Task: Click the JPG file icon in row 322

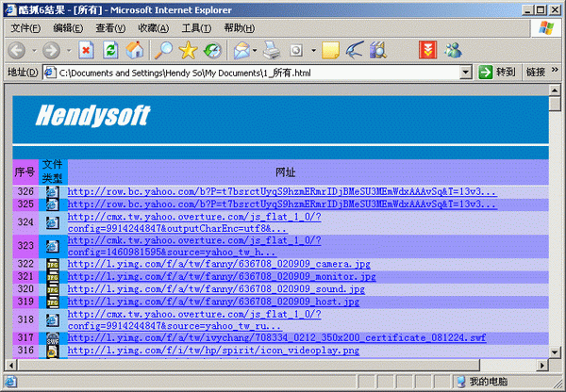Action: 53,265
